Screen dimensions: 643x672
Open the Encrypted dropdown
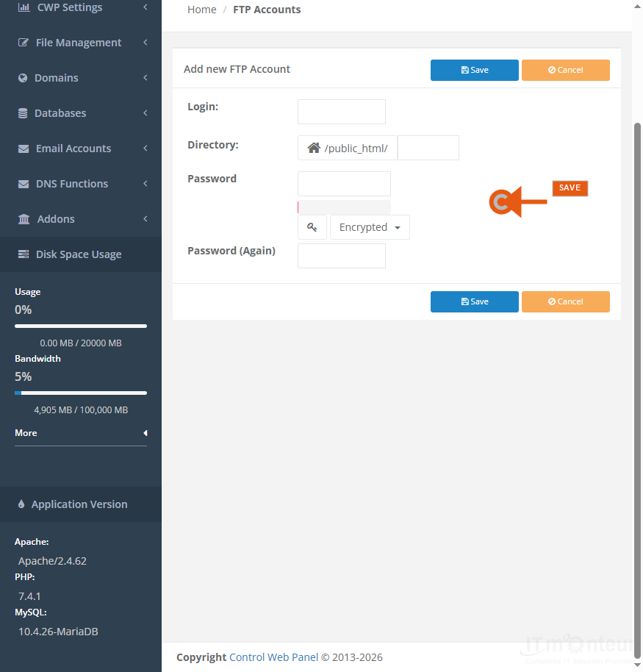click(x=370, y=227)
